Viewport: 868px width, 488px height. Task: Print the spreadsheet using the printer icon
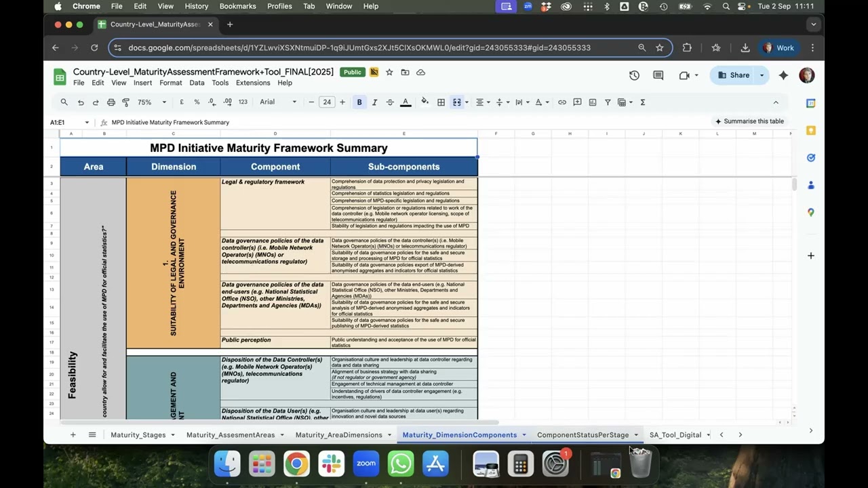[x=111, y=102]
